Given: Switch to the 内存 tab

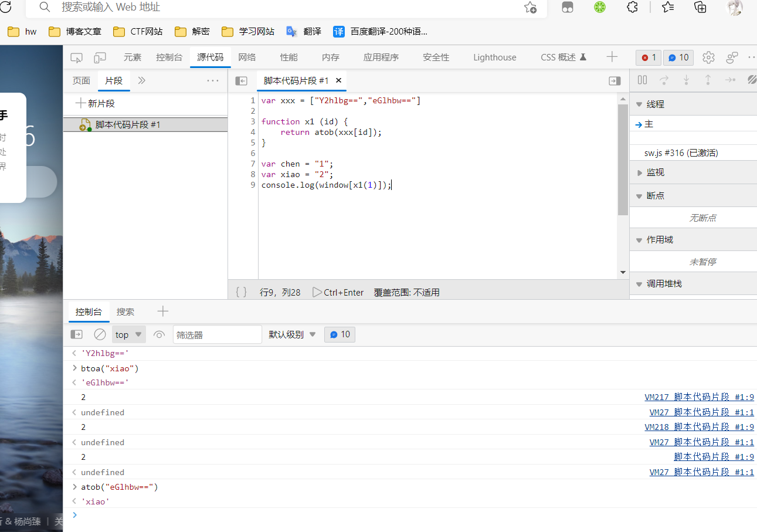Looking at the screenshot, I should (x=331, y=57).
